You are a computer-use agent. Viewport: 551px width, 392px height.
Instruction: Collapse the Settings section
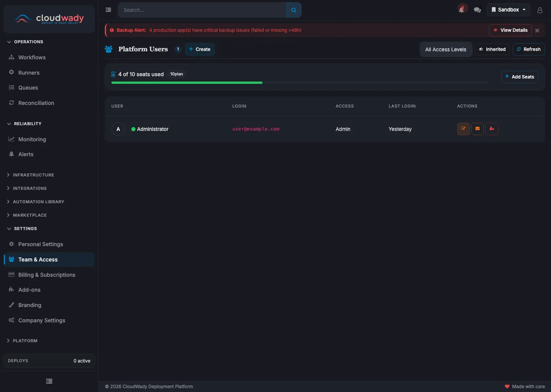click(22, 229)
